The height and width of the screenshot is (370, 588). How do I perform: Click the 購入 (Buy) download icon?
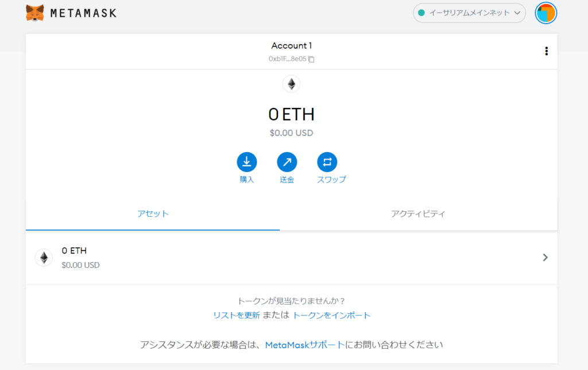(x=247, y=162)
